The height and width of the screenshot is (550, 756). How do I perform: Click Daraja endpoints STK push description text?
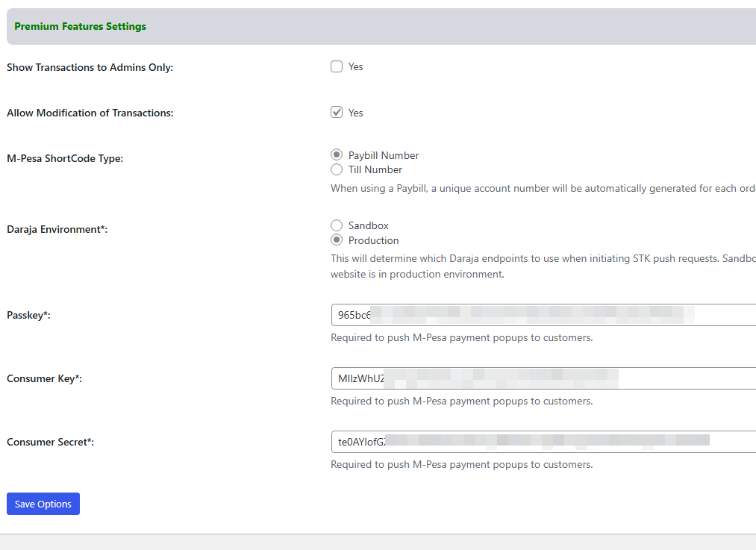point(543,266)
